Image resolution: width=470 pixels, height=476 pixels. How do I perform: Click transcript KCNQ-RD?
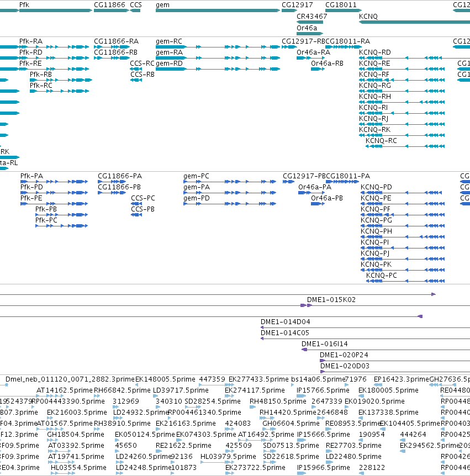414,57
